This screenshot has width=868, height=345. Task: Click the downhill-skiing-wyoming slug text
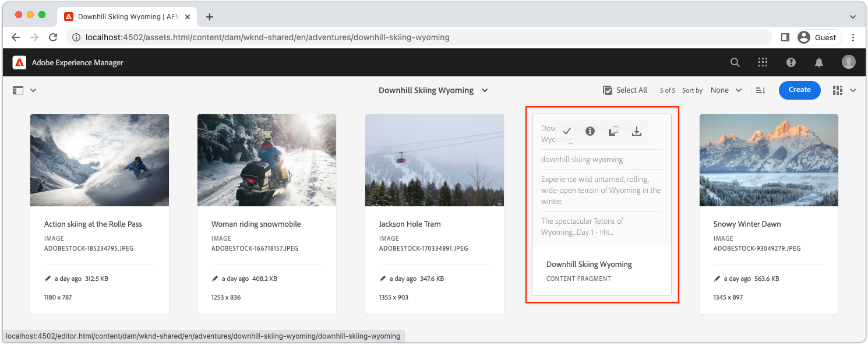point(582,159)
